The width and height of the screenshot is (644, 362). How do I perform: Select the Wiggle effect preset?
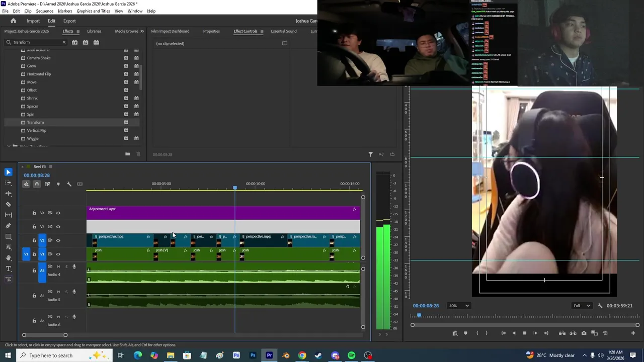[x=33, y=138]
